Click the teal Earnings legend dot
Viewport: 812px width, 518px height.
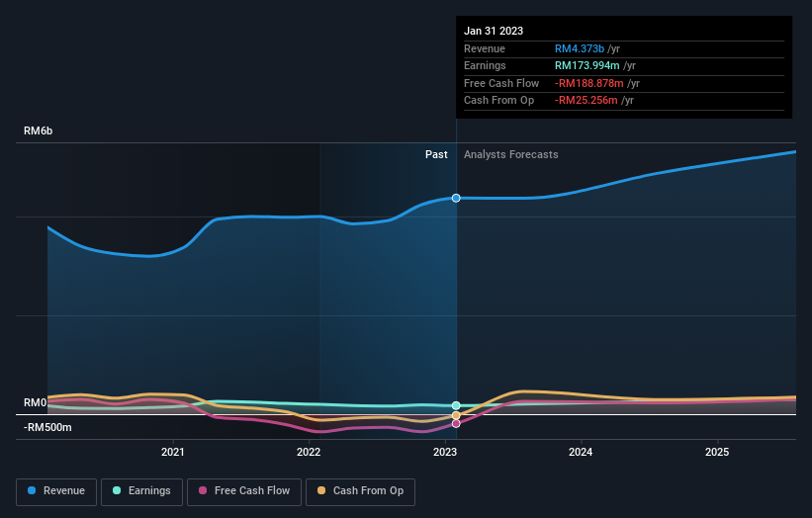[x=117, y=490]
